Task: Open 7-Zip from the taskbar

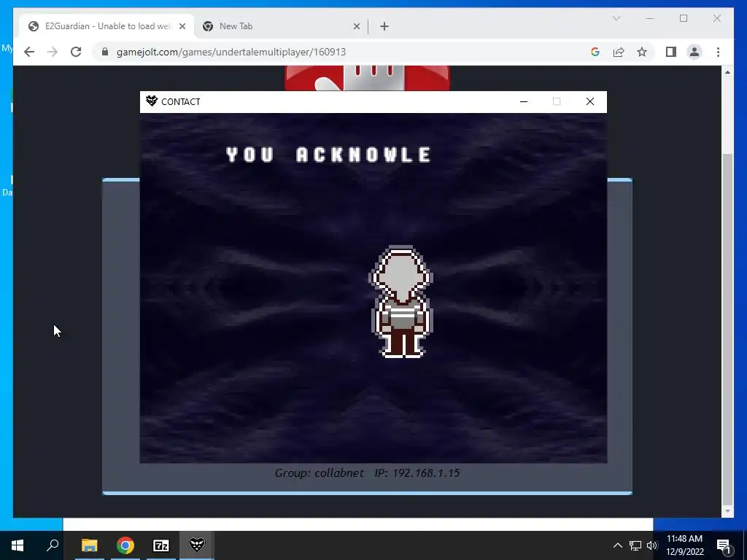Action: pos(161,545)
